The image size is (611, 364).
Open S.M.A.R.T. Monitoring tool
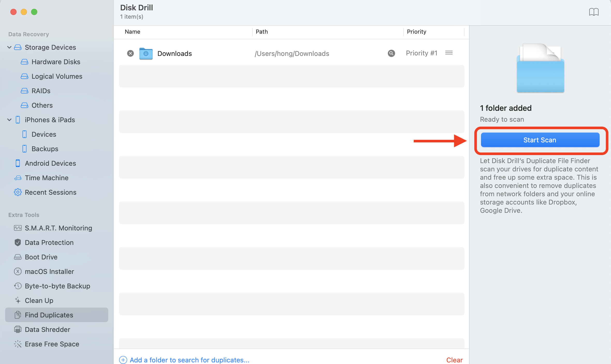[59, 228]
